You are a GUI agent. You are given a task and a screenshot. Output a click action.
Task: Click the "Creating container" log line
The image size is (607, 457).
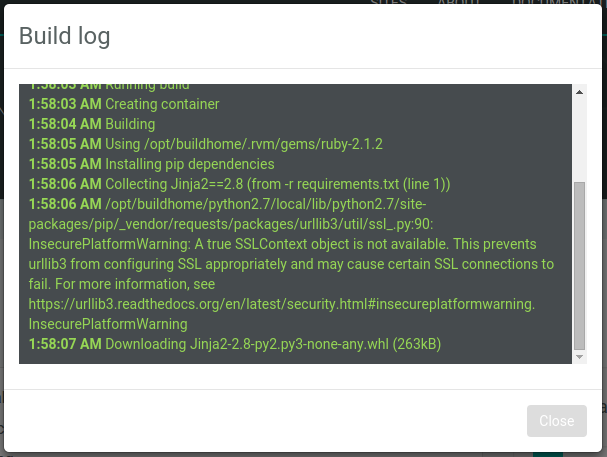162,104
